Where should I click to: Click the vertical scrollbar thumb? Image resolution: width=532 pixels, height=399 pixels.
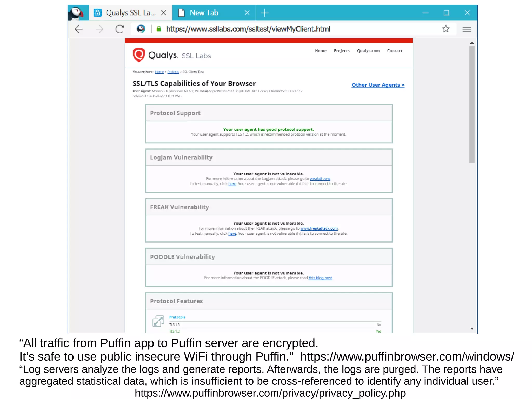472,104
